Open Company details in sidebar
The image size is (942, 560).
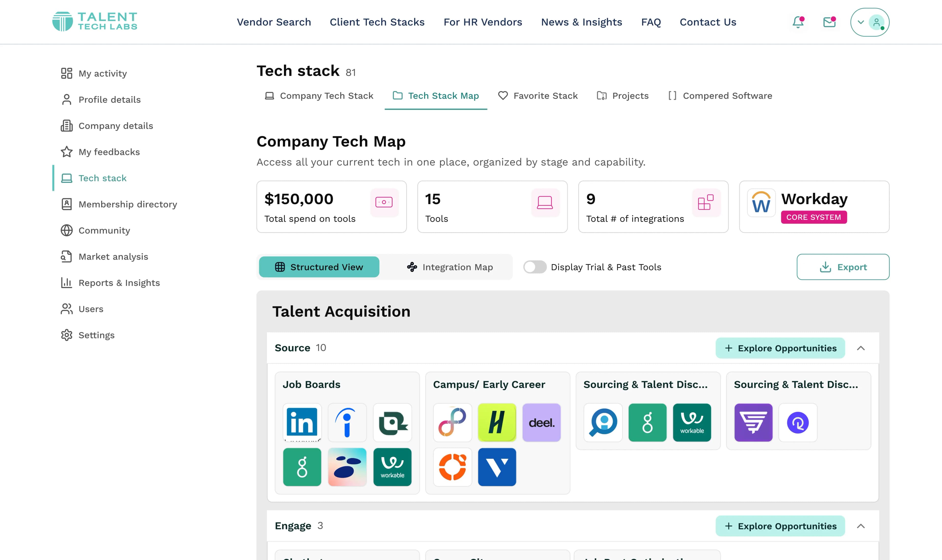[107, 126]
